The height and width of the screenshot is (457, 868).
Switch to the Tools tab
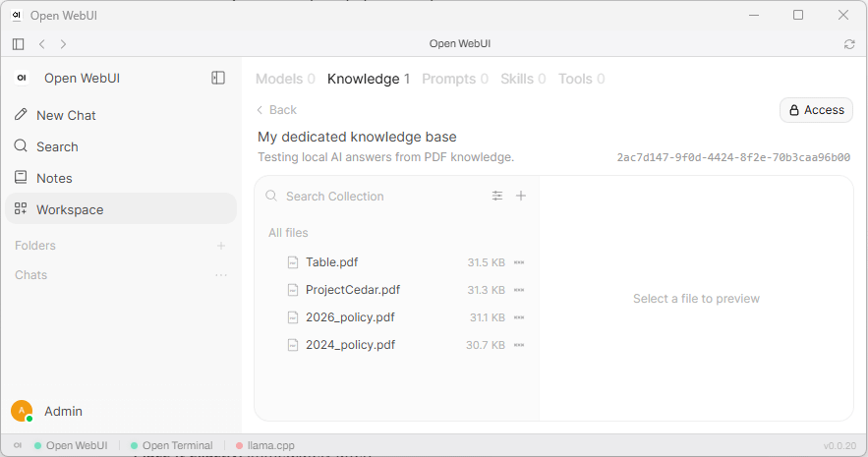581,80
